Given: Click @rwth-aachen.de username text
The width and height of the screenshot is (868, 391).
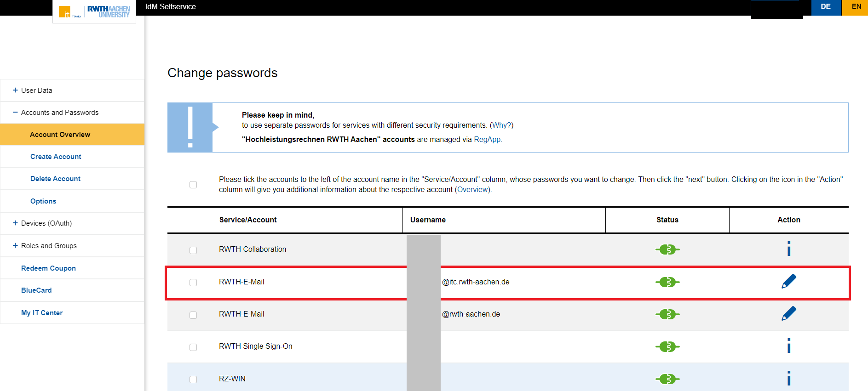Looking at the screenshot, I should (x=471, y=314).
